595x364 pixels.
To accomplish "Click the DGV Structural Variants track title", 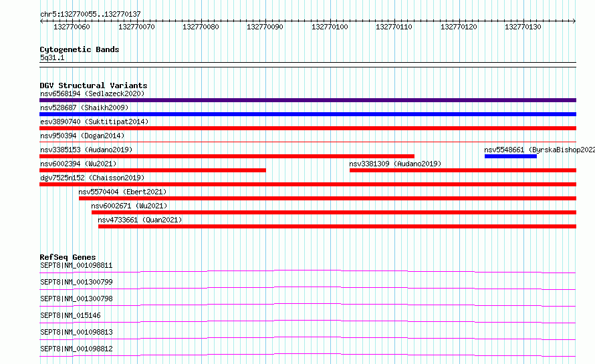I will (x=94, y=85).
